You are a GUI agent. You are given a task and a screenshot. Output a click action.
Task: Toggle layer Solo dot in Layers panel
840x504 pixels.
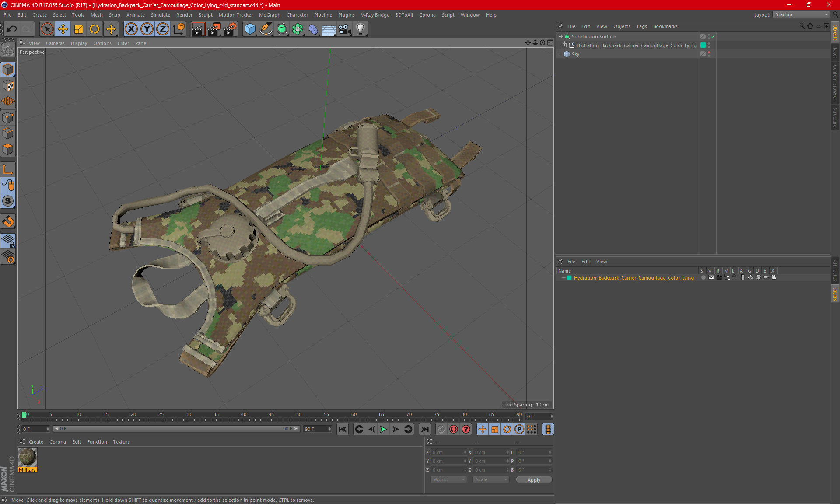(x=703, y=278)
